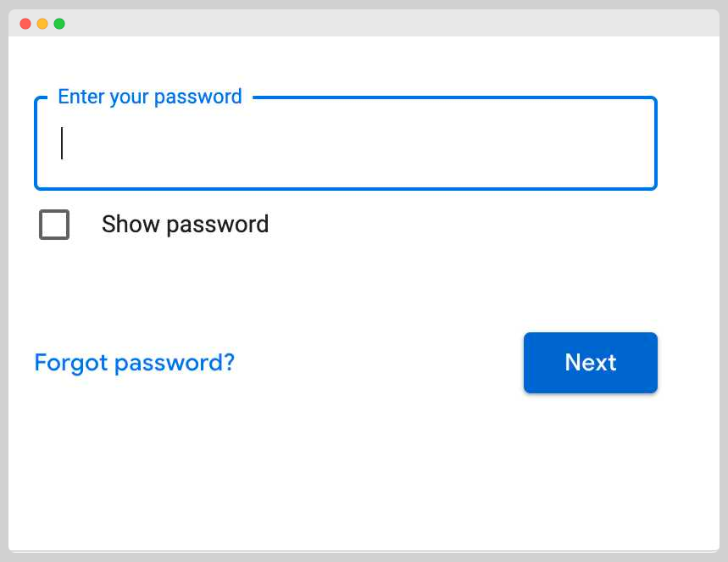Tick the Show password checkbox
This screenshot has width=728, height=562.
pyautogui.click(x=54, y=225)
